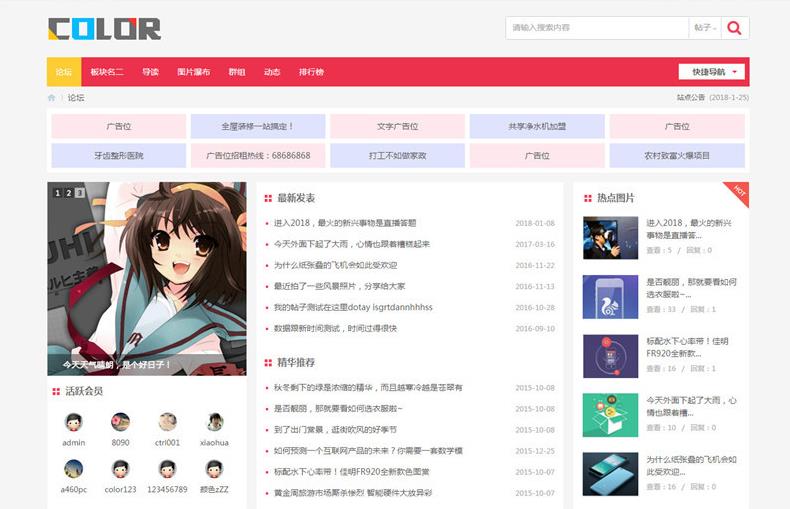This screenshot has height=509, width=790.
Task: Open post 到了出门赏景，逛街吹风的好季节
Action: 336,430
